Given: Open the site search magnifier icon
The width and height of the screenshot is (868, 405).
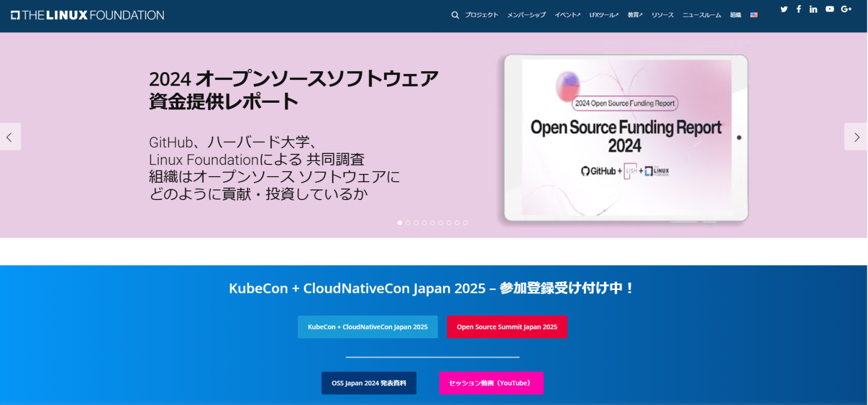Looking at the screenshot, I should [455, 14].
